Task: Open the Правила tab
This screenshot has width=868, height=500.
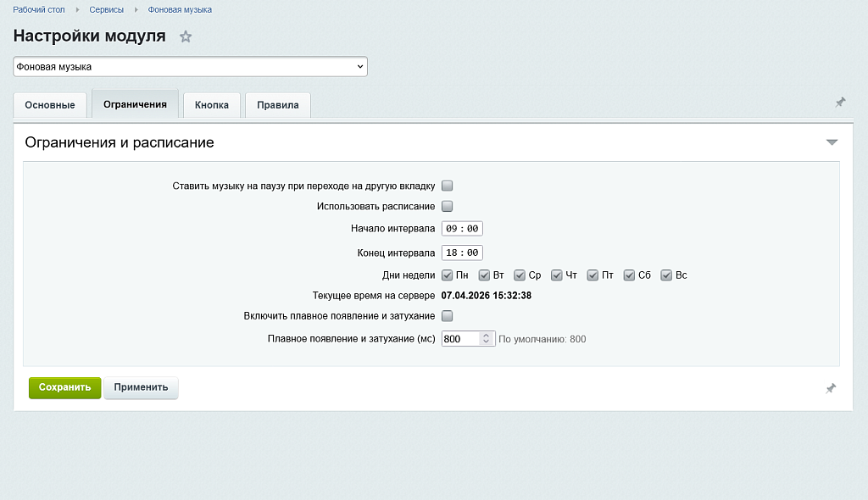Action: coord(278,105)
